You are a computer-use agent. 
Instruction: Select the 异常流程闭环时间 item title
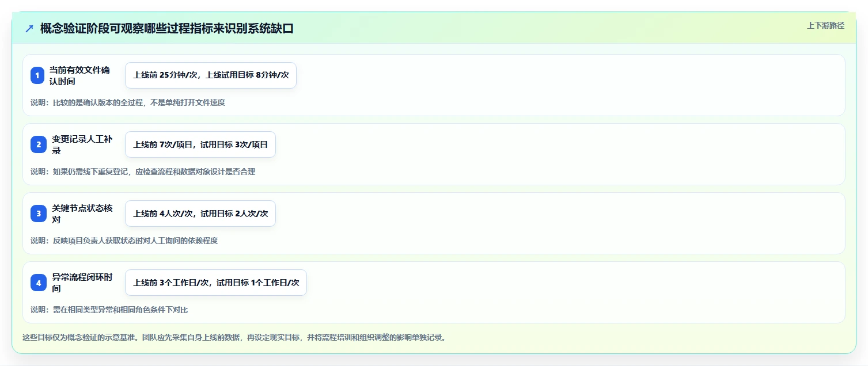tap(82, 283)
